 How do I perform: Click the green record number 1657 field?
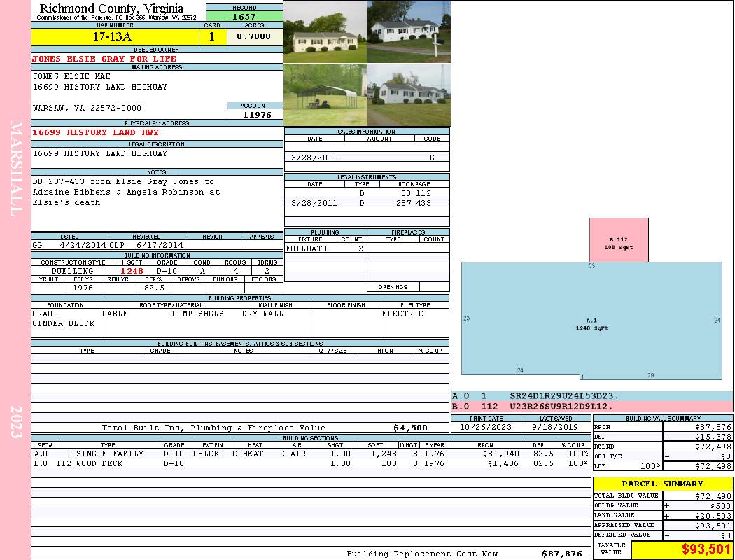click(x=244, y=17)
